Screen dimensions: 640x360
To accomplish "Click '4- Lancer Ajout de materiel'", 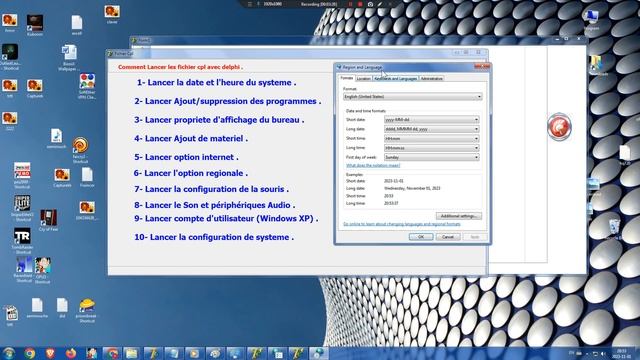I will 191,139.
